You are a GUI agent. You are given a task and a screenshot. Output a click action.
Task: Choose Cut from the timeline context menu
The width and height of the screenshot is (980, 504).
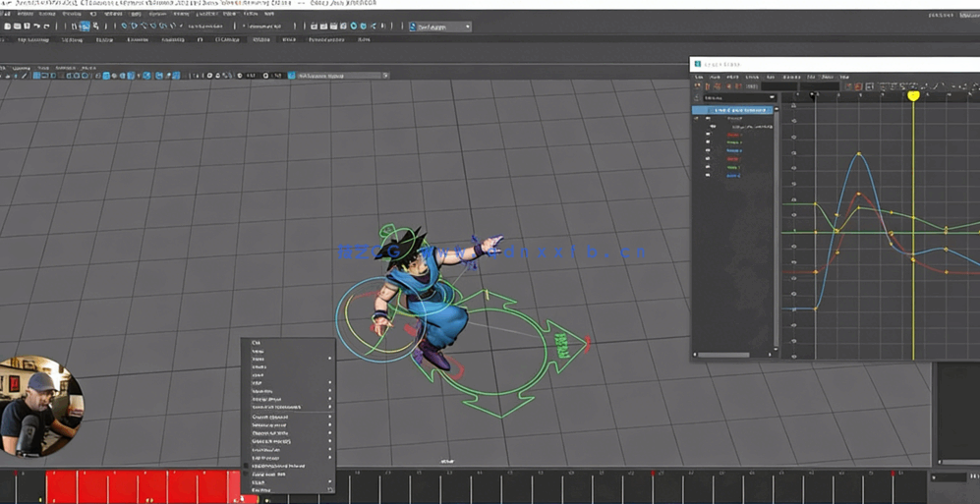[257, 343]
